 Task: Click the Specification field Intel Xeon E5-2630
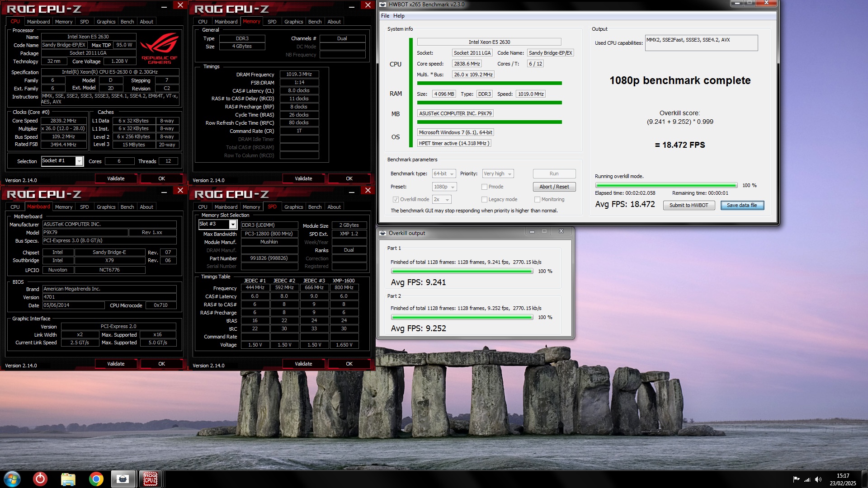pyautogui.click(x=110, y=72)
